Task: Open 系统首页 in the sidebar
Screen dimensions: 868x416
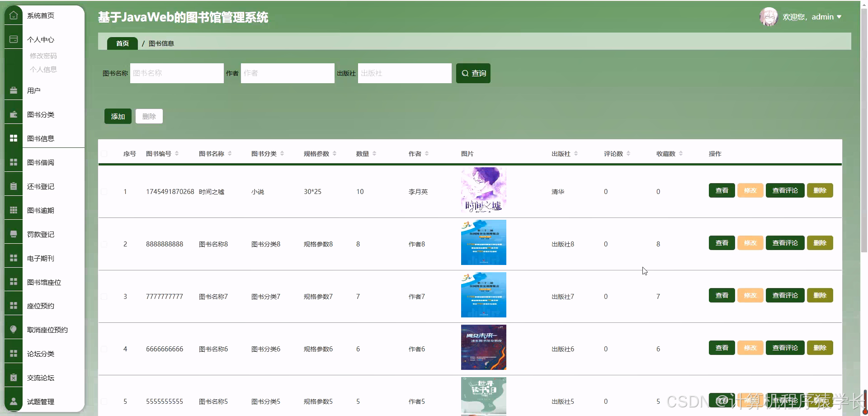Action: click(41, 15)
